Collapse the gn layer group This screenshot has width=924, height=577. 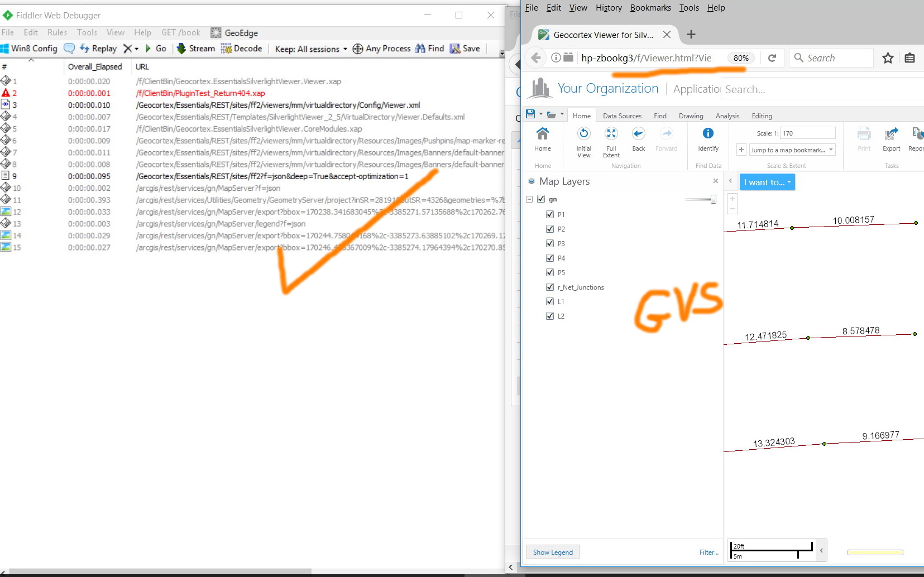point(529,199)
